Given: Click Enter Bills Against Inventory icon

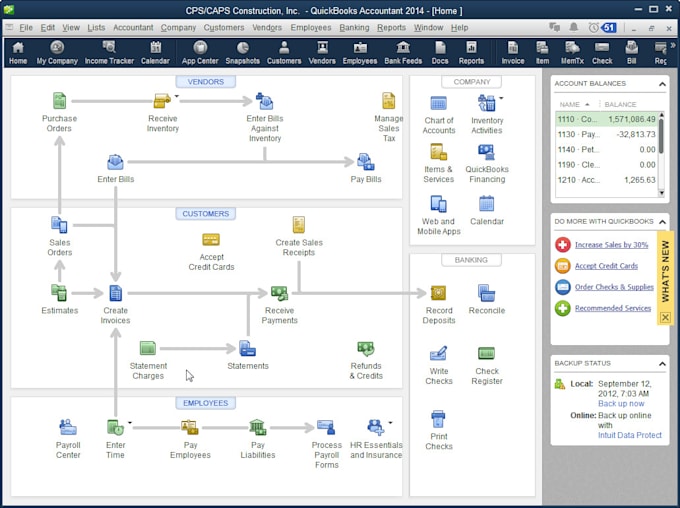Looking at the screenshot, I should (x=264, y=101).
